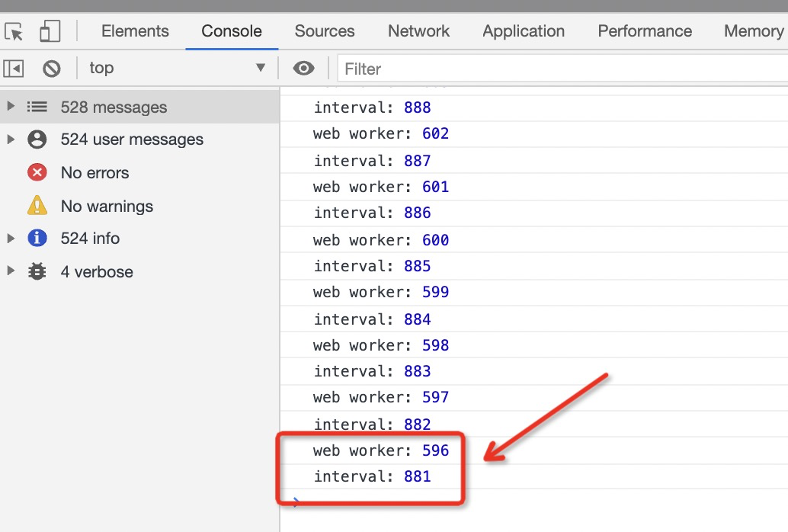788x532 pixels.
Task: Open live expression eye icon
Action: coord(303,68)
